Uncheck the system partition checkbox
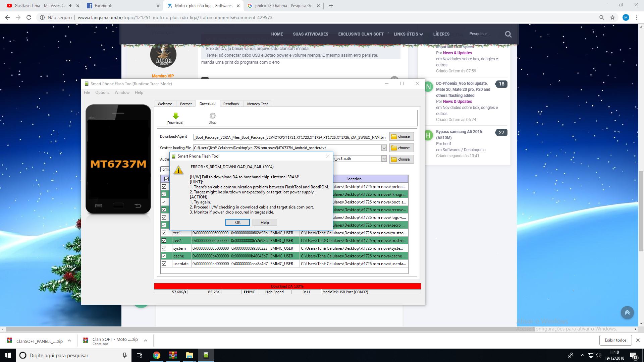The width and height of the screenshot is (644, 362). pyautogui.click(x=164, y=248)
